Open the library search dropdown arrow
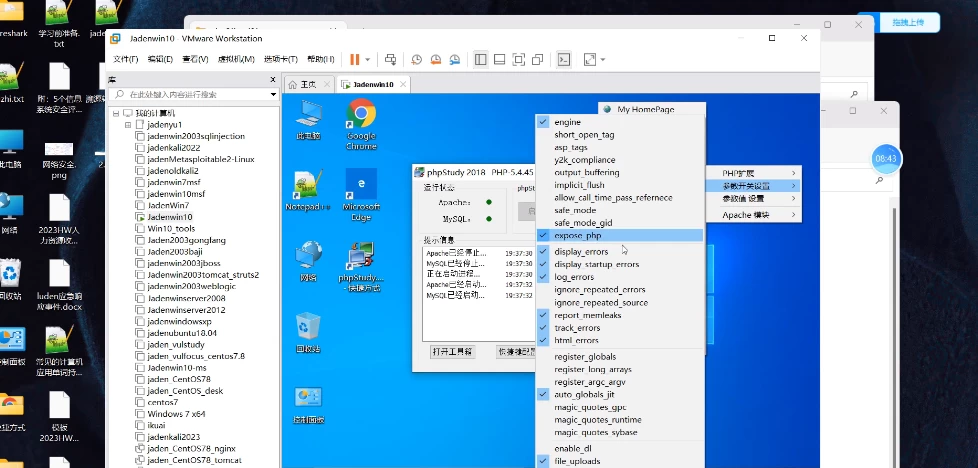978x468 pixels. point(274,94)
